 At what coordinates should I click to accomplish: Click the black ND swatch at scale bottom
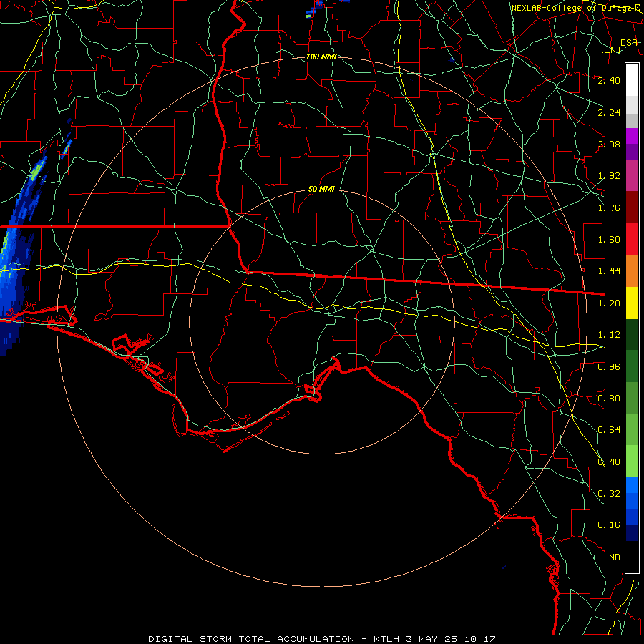click(632, 557)
